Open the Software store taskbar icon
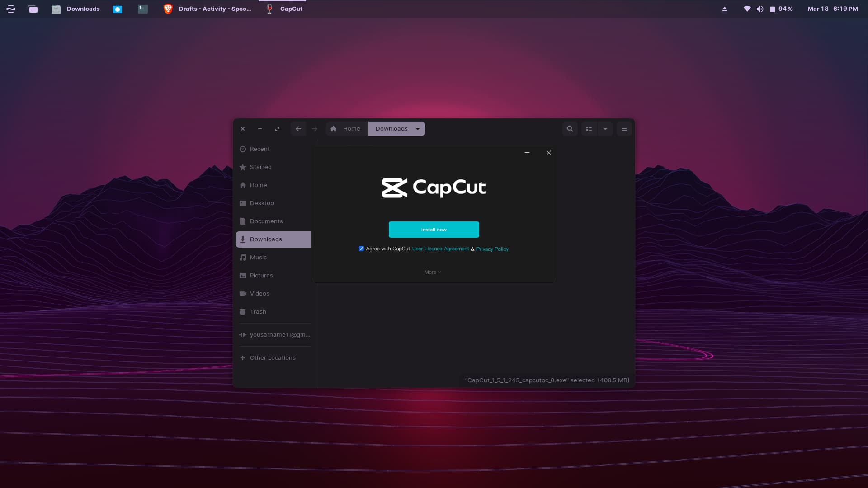This screenshot has width=868, height=488. coord(118,9)
